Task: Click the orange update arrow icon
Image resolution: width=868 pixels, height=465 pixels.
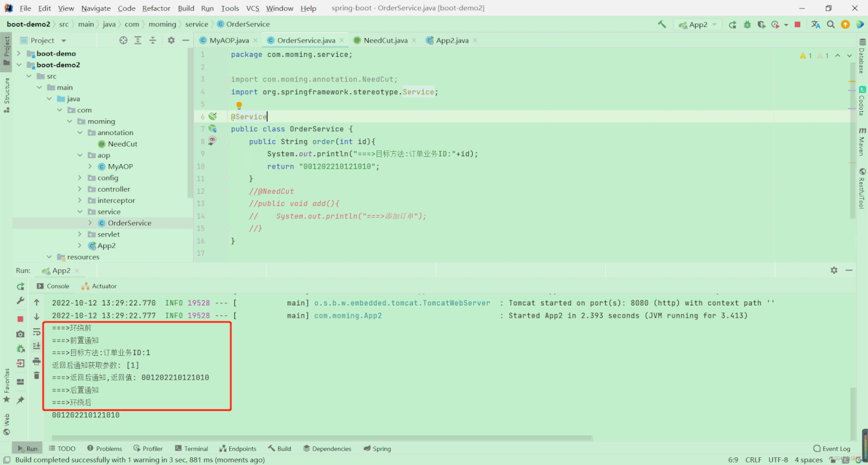Action: click(845, 25)
